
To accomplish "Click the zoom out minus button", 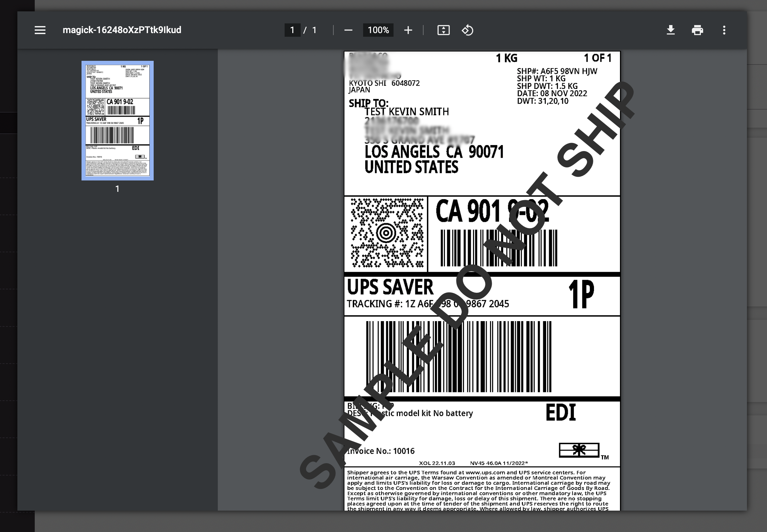I will (x=348, y=30).
